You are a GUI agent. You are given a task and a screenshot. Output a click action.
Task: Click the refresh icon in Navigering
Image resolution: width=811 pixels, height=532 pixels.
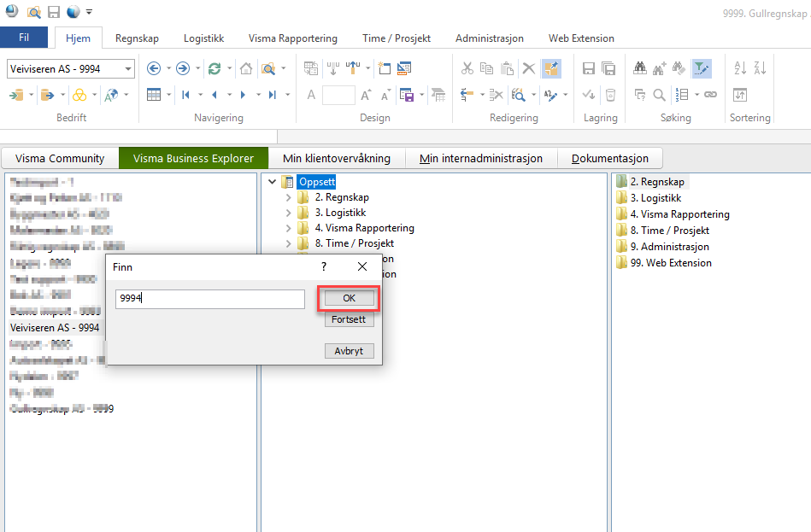[x=215, y=68]
